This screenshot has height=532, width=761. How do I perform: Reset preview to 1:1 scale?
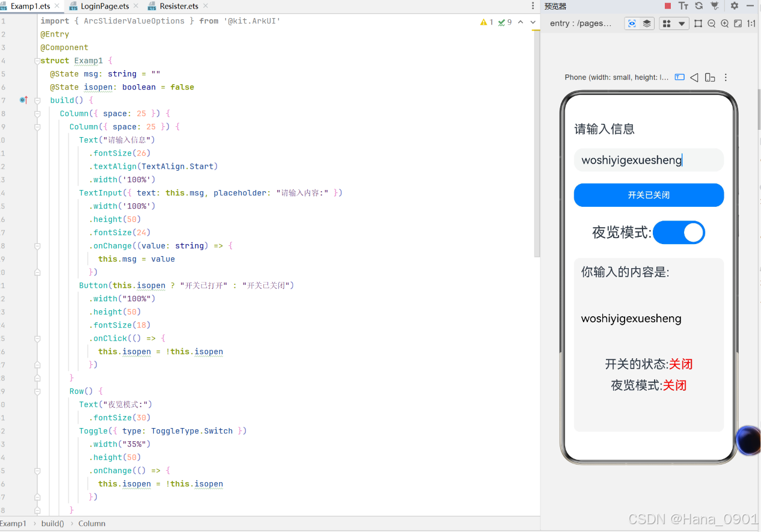pos(751,23)
